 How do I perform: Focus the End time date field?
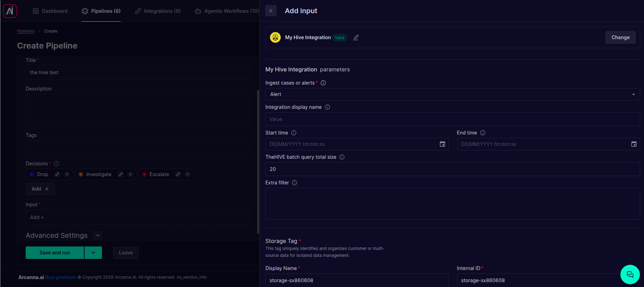548,144
